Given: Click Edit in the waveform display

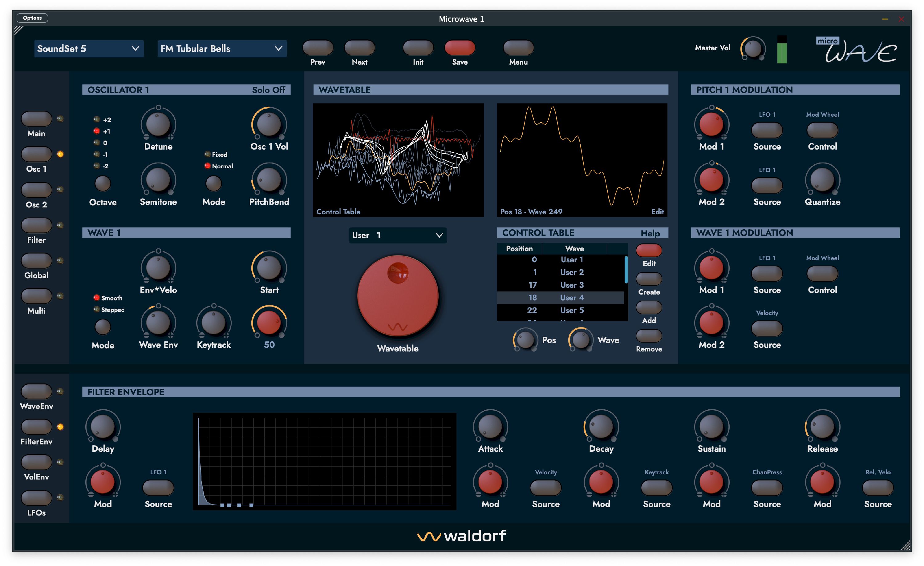Looking at the screenshot, I should point(657,212).
